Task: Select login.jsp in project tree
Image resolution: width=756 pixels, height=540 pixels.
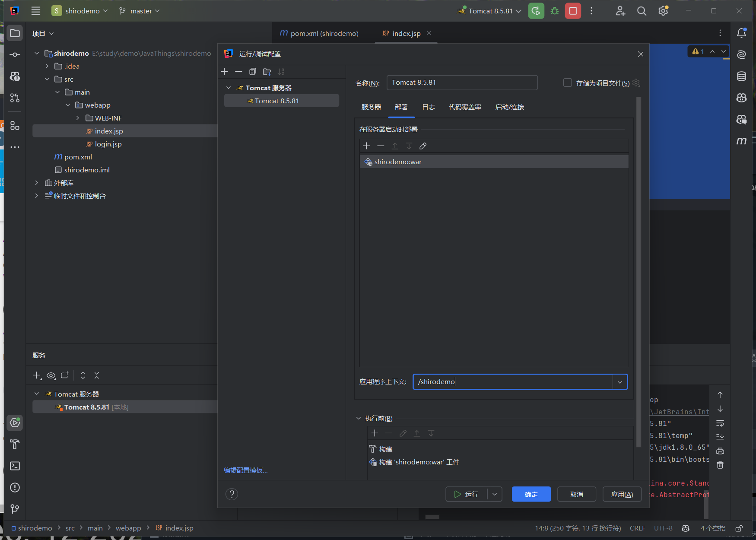Action: [108, 144]
